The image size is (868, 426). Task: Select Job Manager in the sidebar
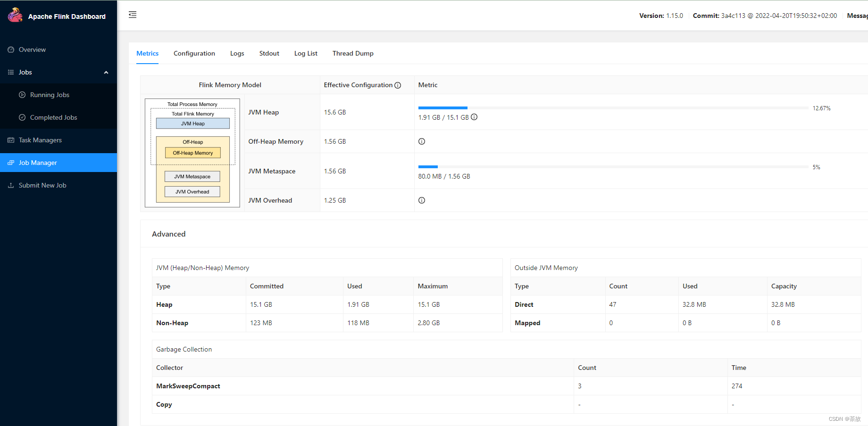coord(58,163)
